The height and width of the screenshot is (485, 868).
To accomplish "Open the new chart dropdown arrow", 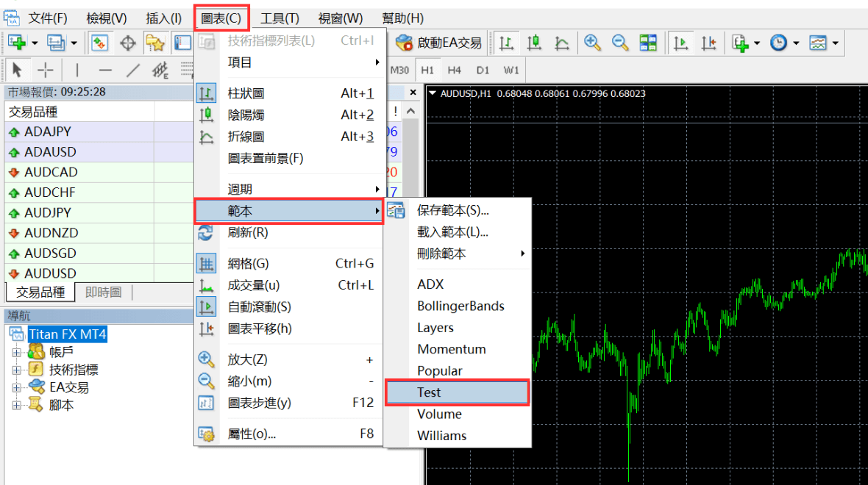I will coord(34,43).
